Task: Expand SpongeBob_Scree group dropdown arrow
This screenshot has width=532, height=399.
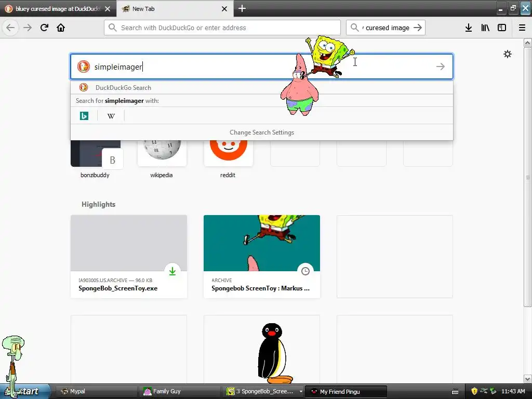Action: [301, 392]
